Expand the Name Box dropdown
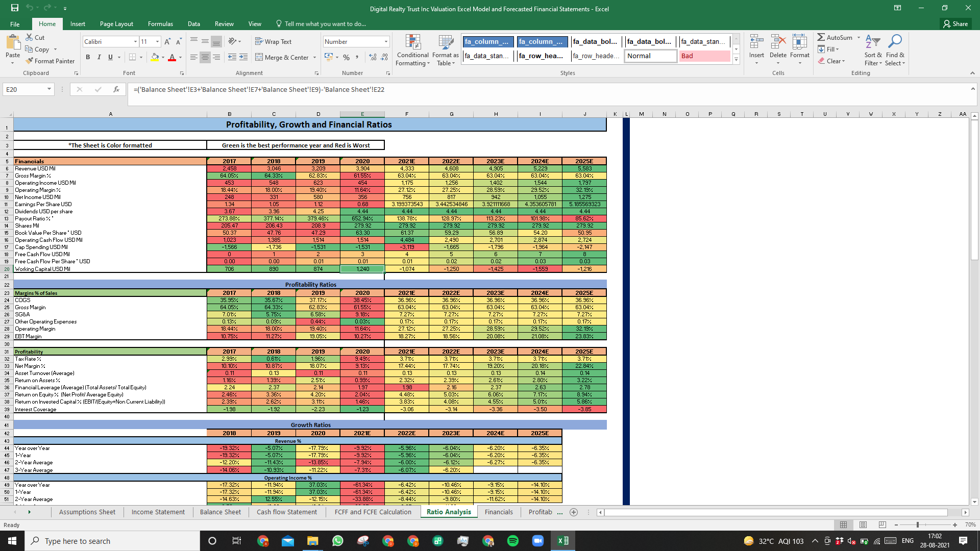The height and width of the screenshot is (551, 980). coord(49,89)
